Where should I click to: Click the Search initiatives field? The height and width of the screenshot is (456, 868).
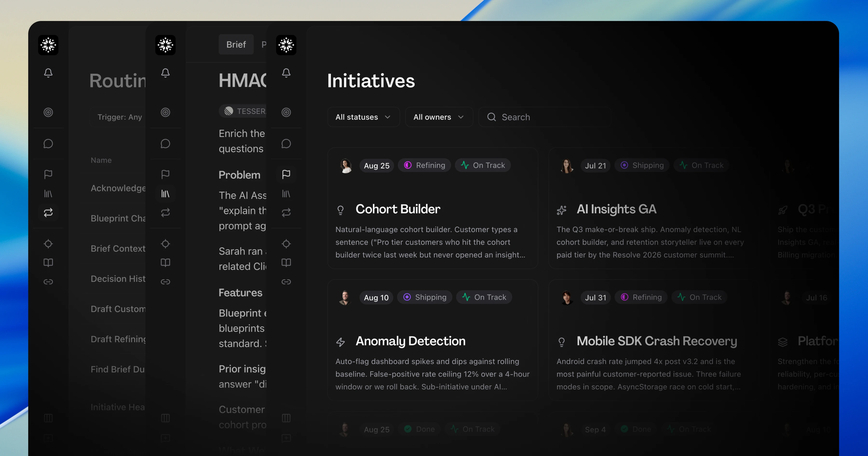pos(545,117)
